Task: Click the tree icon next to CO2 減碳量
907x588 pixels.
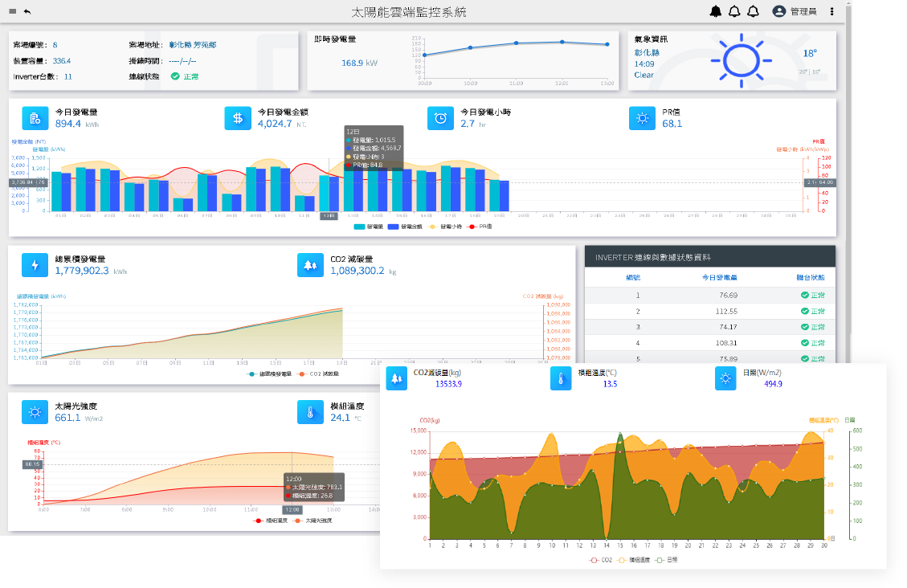Action: 311,264
